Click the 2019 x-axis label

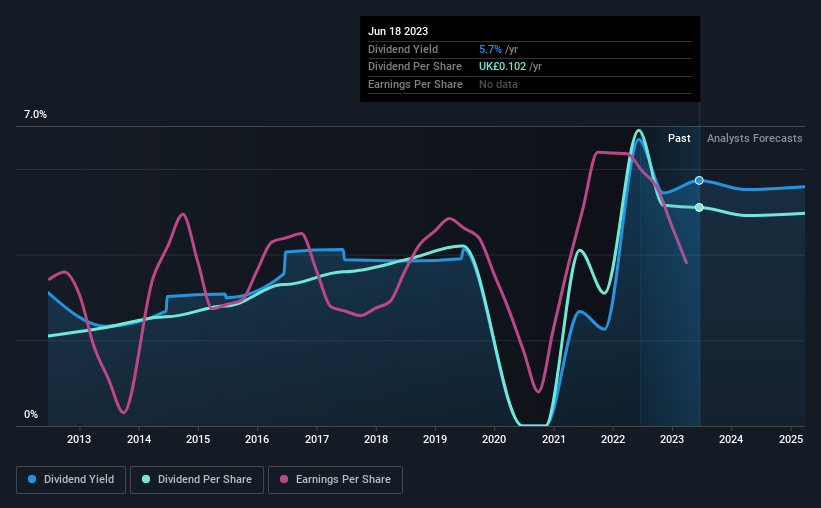coord(435,439)
